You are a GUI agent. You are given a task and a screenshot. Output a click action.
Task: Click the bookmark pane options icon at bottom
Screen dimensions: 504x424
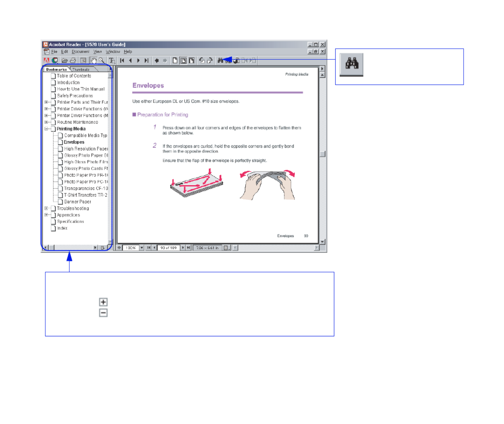103,248
